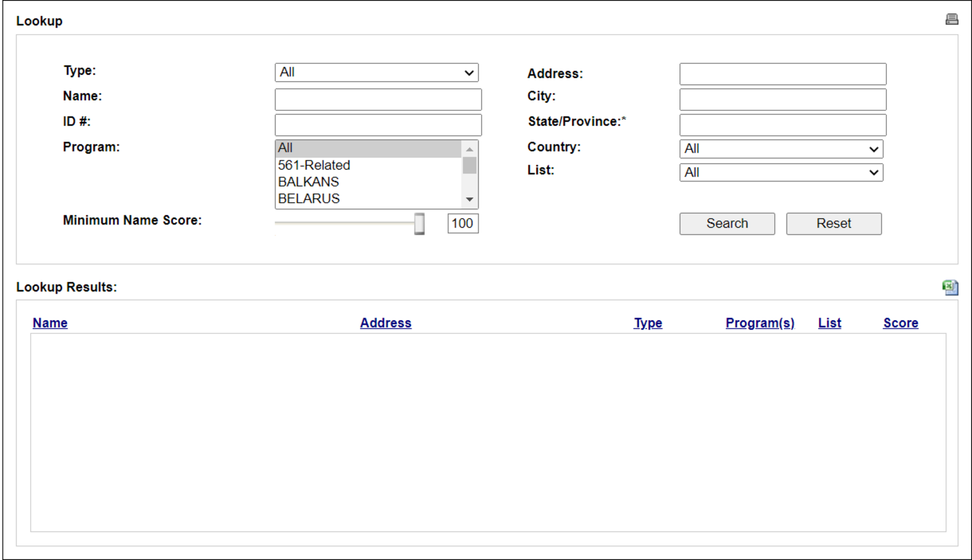Select BALKANS in Program list
This screenshot has height=560, width=972.
[368, 182]
